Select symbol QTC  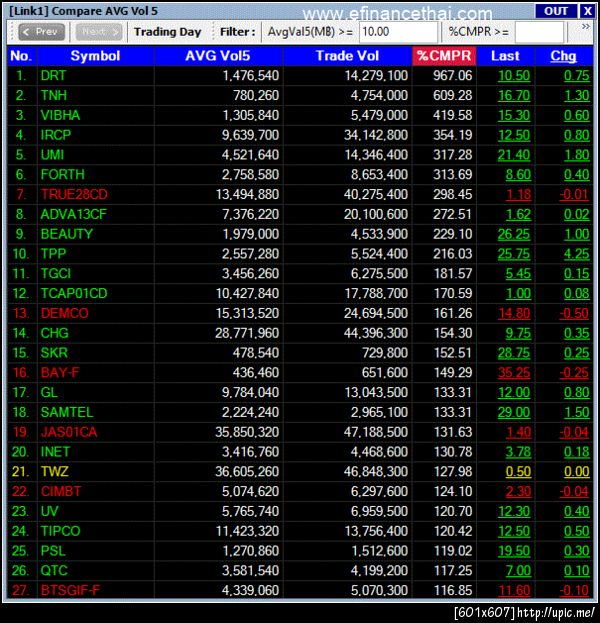click(54, 571)
